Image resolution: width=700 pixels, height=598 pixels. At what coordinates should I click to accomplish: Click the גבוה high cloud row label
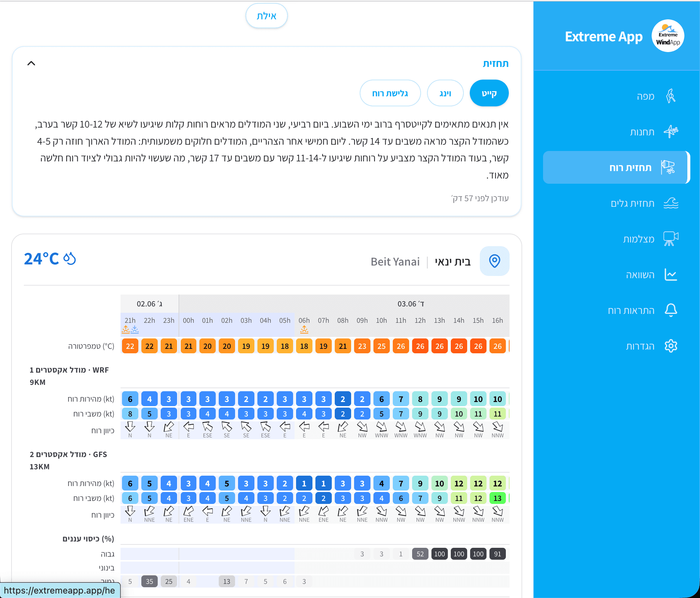click(x=107, y=554)
